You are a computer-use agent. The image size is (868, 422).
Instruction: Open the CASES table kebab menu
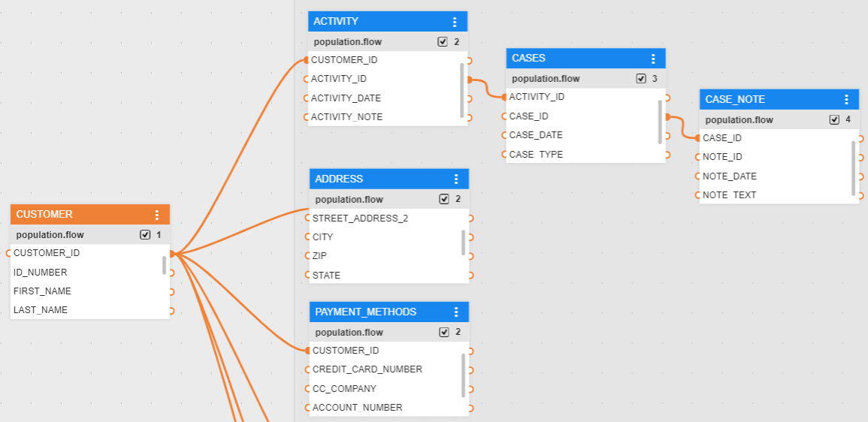click(653, 59)
